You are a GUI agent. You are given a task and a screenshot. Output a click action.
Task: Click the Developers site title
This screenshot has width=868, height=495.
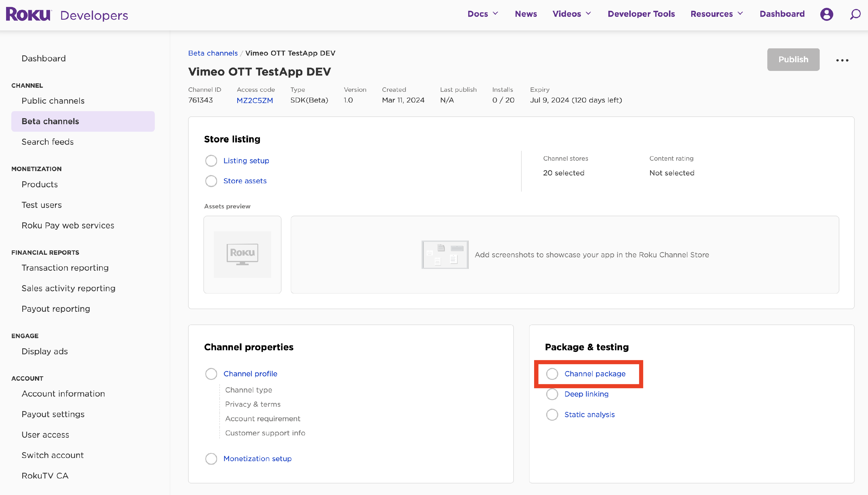pyautogui.click(x=94, y=15)
